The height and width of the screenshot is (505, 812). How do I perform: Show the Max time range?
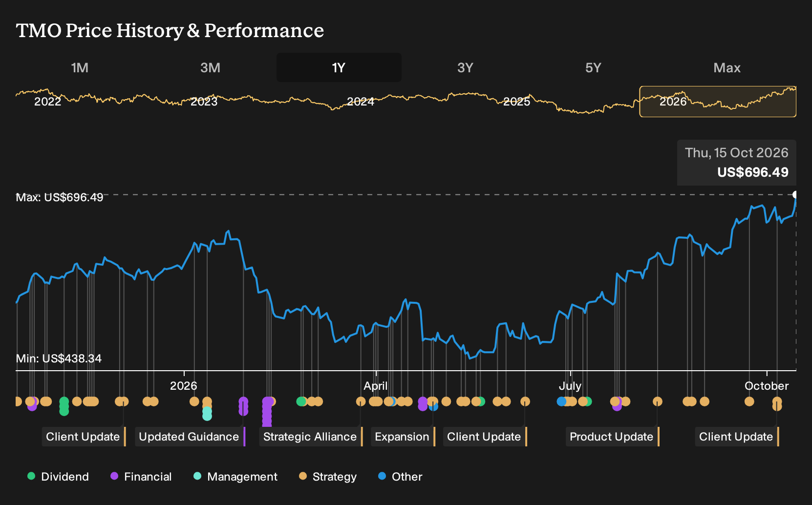727,67
